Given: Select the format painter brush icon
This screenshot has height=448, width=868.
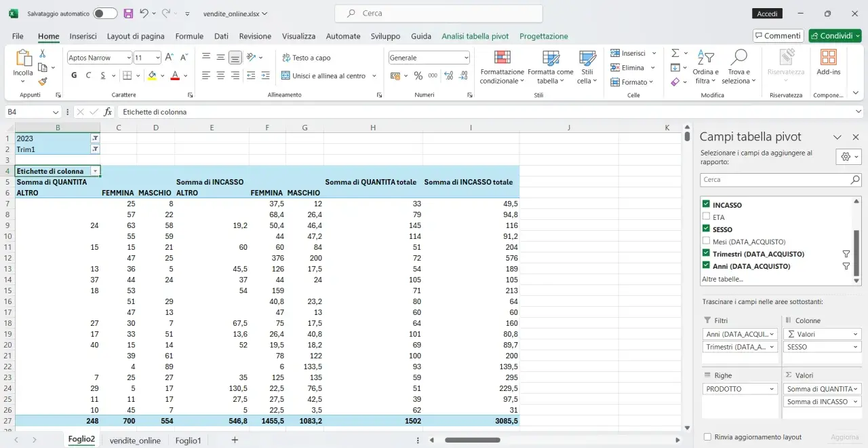Looking at the screenshot, I should [43, 81].
